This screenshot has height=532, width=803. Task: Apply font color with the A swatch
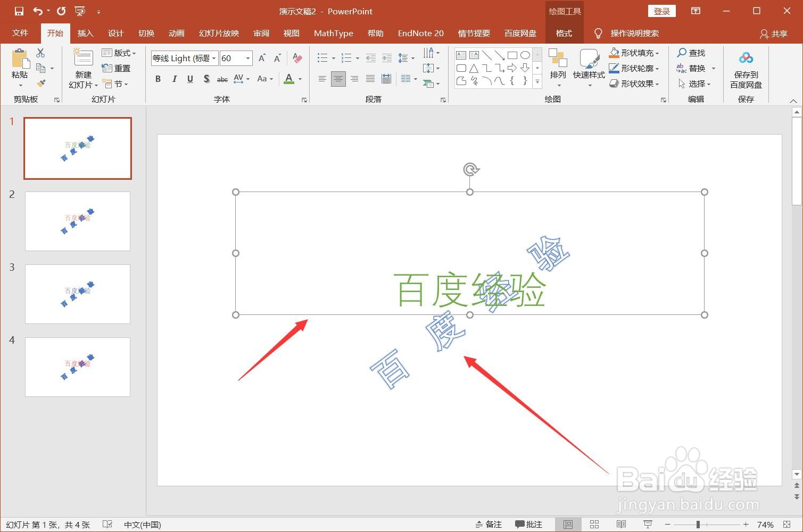(289, 79)
